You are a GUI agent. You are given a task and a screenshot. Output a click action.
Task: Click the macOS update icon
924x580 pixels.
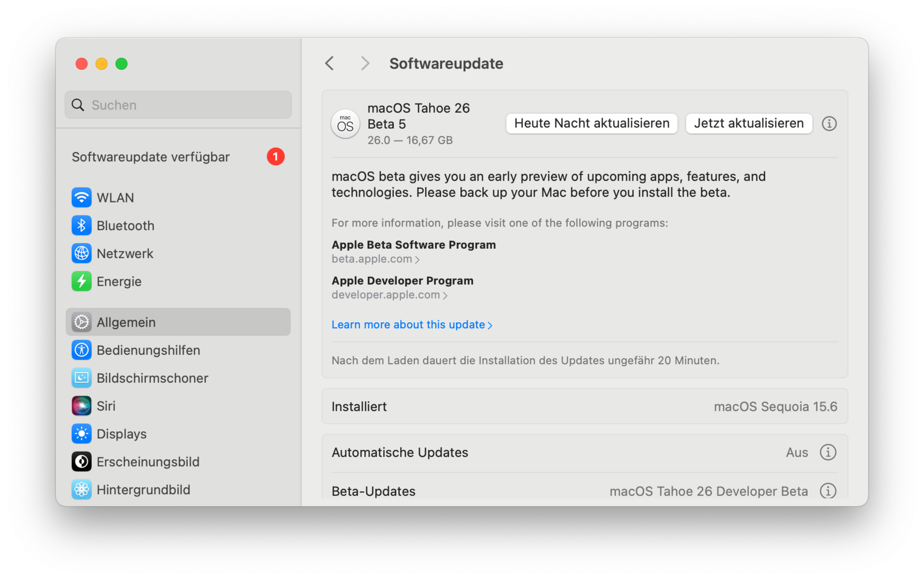pos(345,124)
